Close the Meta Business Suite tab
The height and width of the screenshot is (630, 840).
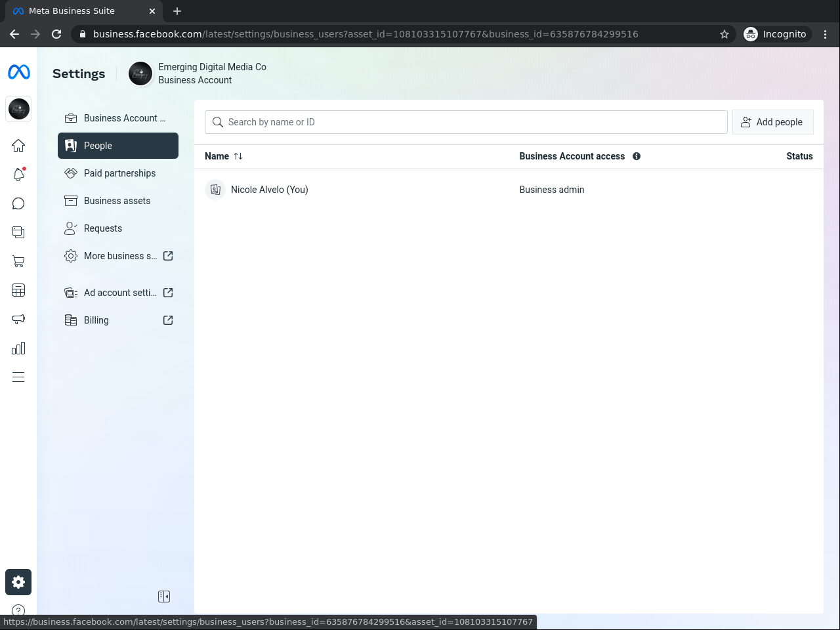tap(152, 11)
